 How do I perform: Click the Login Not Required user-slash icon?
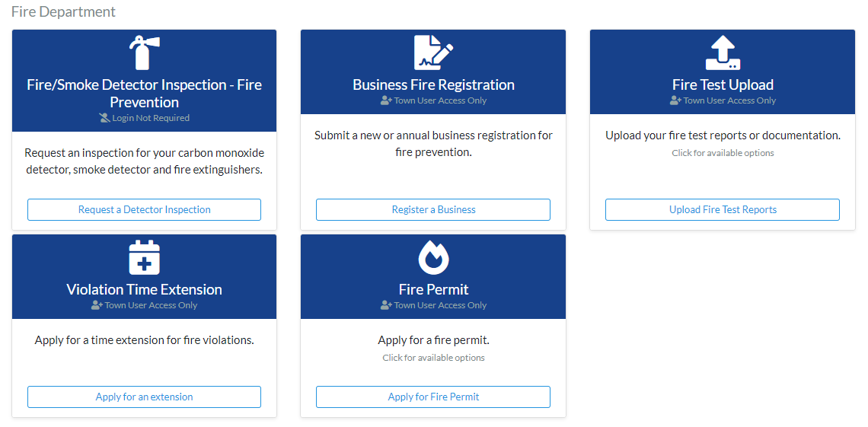pos(104,118)
